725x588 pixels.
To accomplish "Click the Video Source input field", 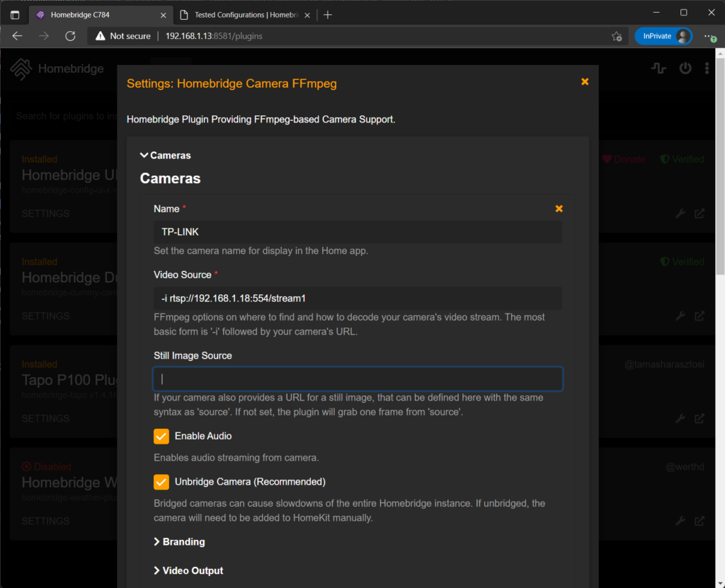I will click(358, 298).
